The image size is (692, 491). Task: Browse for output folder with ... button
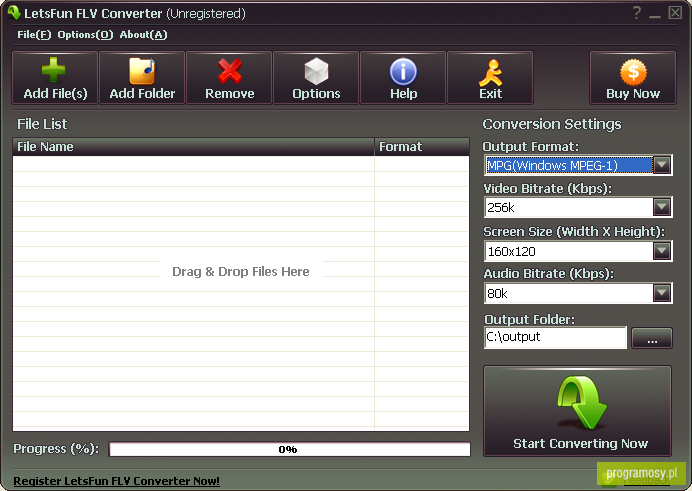click(652, 338)
